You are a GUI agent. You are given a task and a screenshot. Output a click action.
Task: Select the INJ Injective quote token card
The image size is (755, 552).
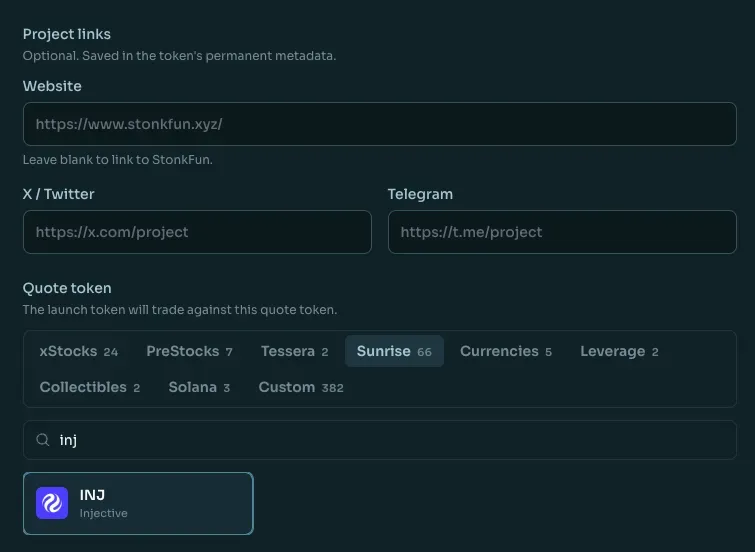coord(138,503)
